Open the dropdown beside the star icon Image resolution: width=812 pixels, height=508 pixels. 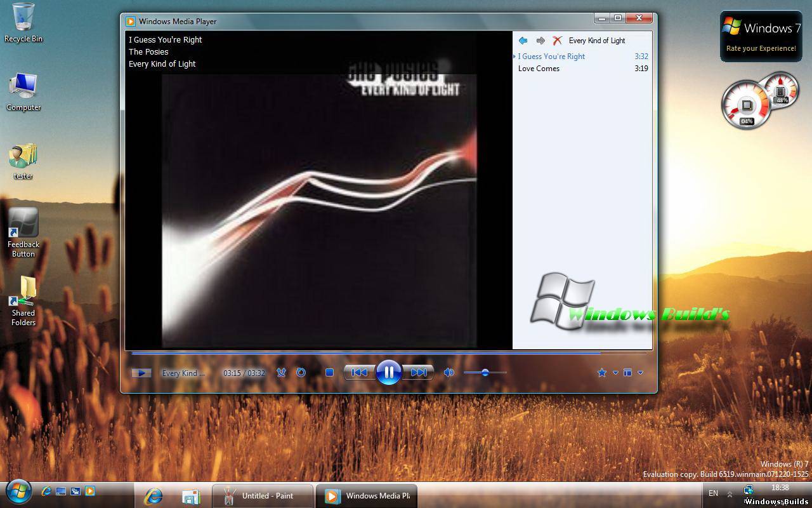pyautogui.click(x=615, y=373)
